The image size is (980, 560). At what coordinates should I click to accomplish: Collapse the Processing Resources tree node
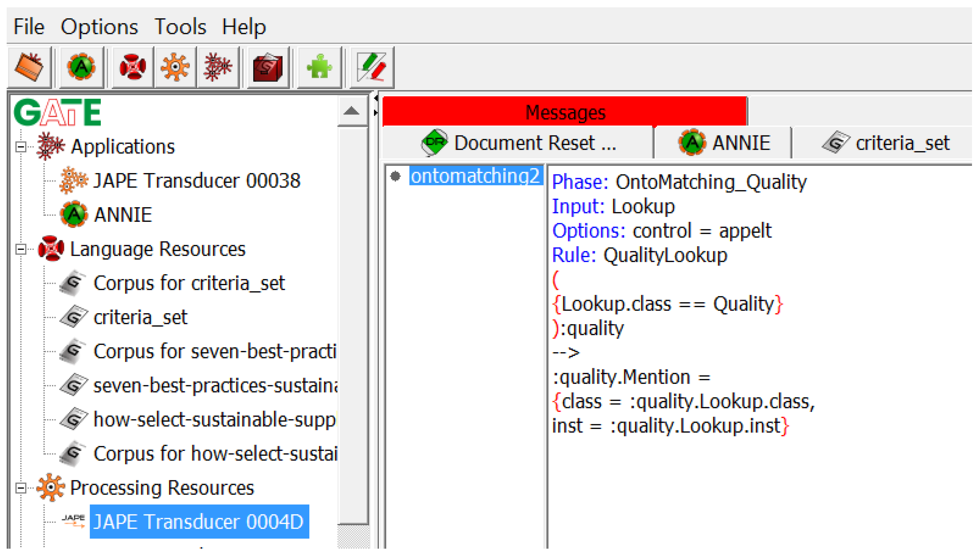[21, 489]
